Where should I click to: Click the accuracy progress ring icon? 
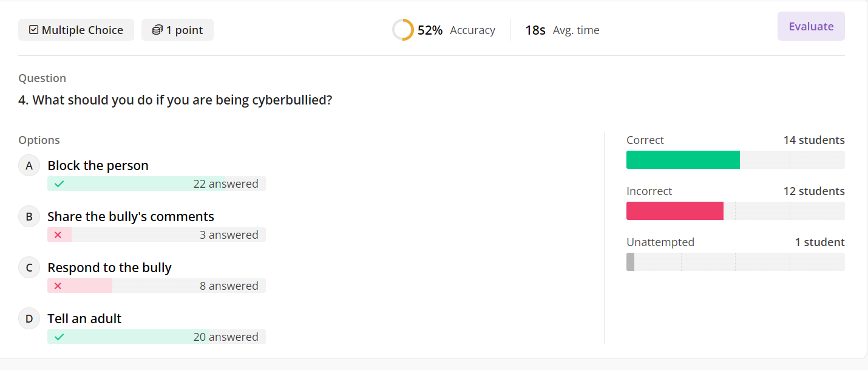[402, 30]
